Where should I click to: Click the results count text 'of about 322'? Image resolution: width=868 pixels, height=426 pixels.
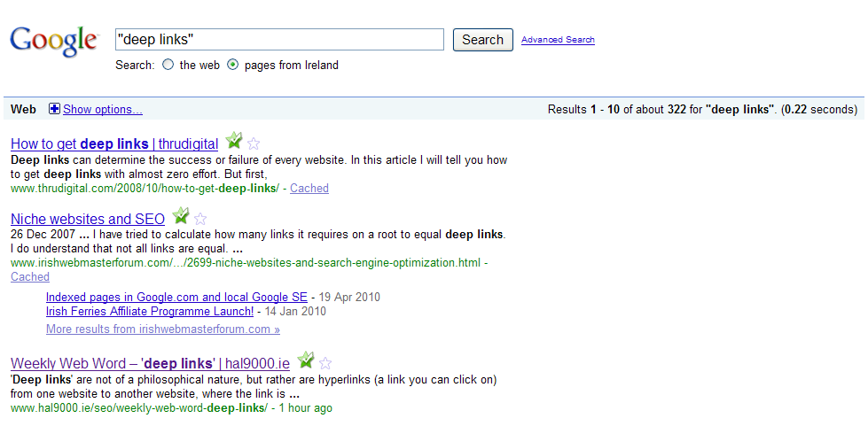pyautogui.click(x=655, y=109)
